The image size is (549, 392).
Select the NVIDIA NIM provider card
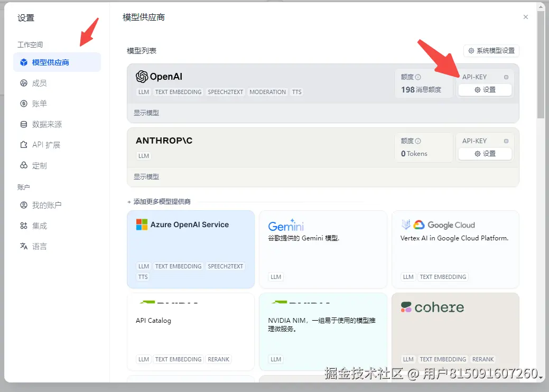coord(323,332)
